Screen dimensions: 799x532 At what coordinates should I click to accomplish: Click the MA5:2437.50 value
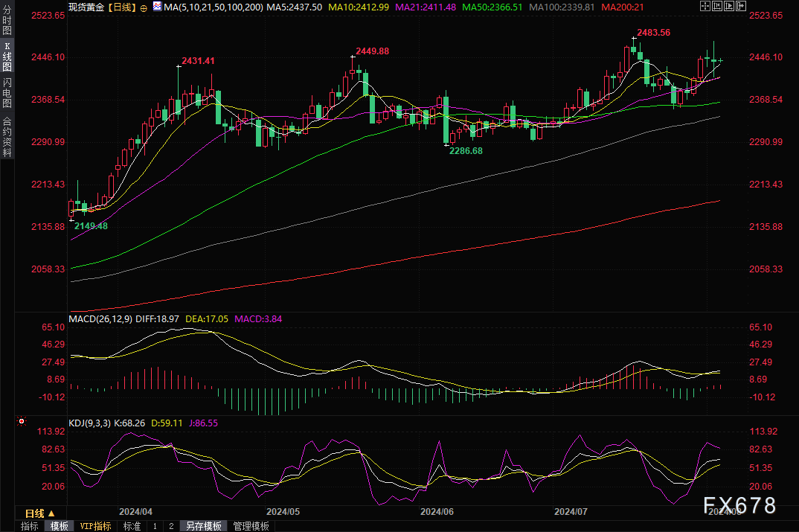point(295,7)
